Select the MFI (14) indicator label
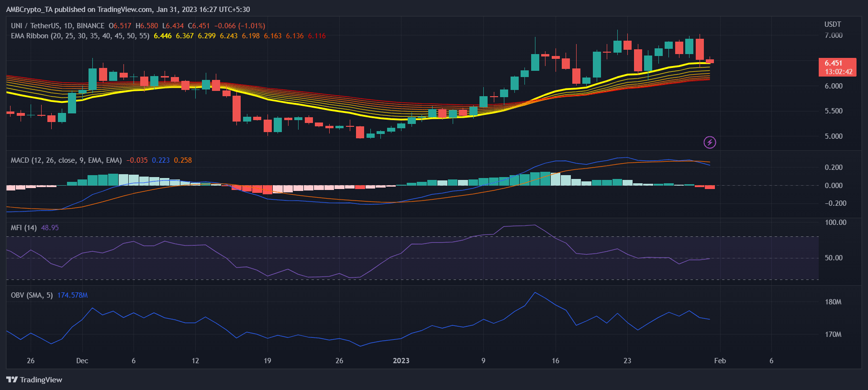The width and height of the screenshot is (868, 390). (24, 228)
